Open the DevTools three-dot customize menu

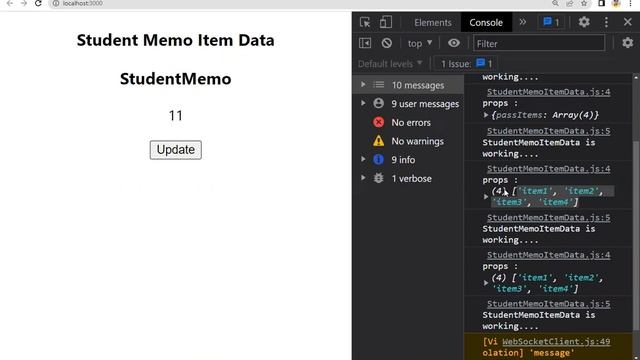click(606, 22)
